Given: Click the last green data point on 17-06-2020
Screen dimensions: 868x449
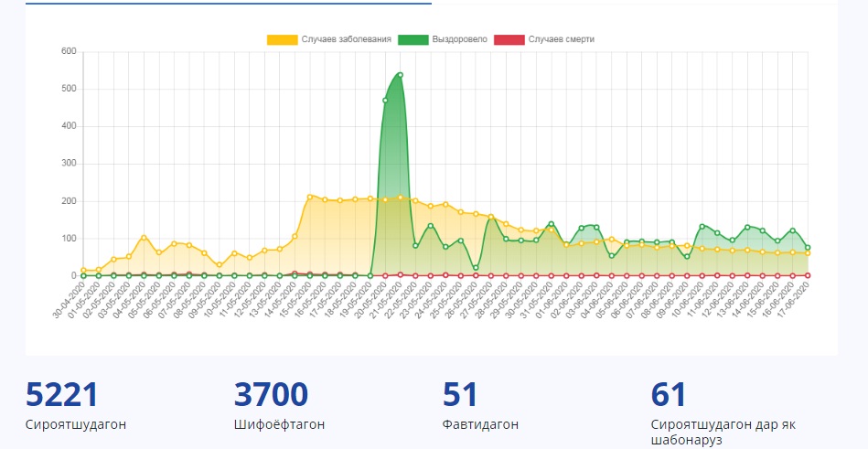Looking at the screenshot, I should (808, 247).
